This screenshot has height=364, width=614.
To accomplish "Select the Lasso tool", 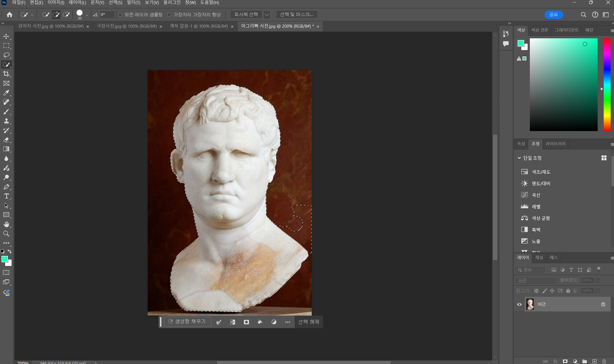I will 6,55.
